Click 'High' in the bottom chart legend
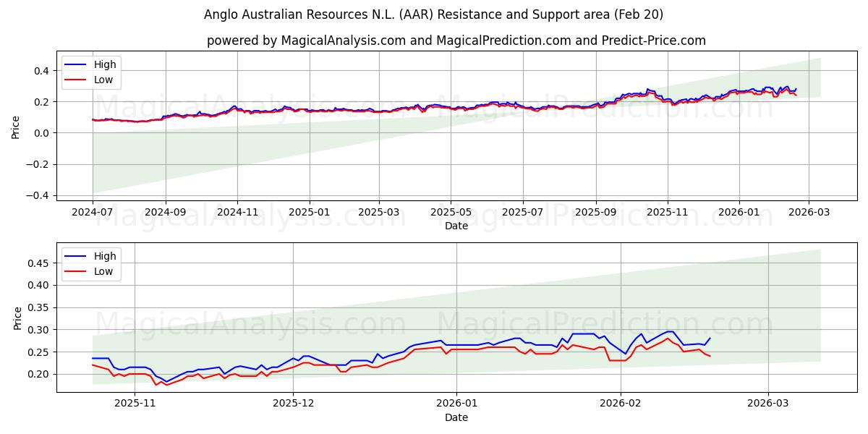The width and height of the screenshot is (868, 434). (105, 256)
